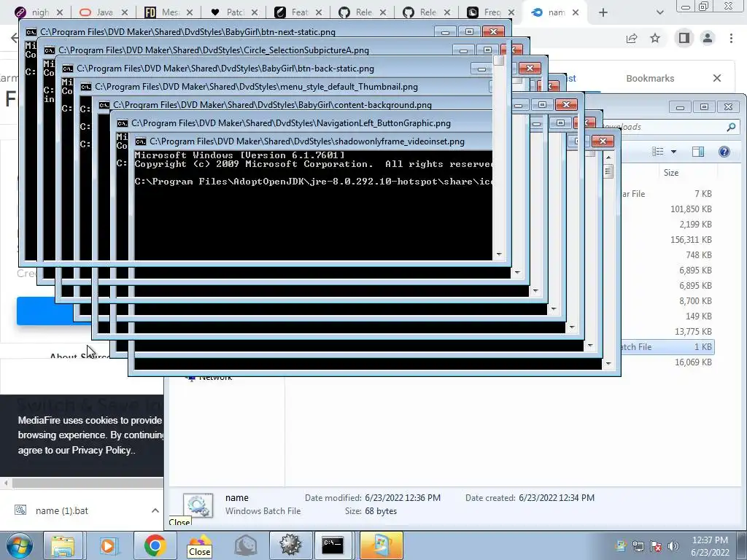Click the Size column header in Explorer
Image resolution: width=747 pixels, height=560 pixels.
coord(671,173)
